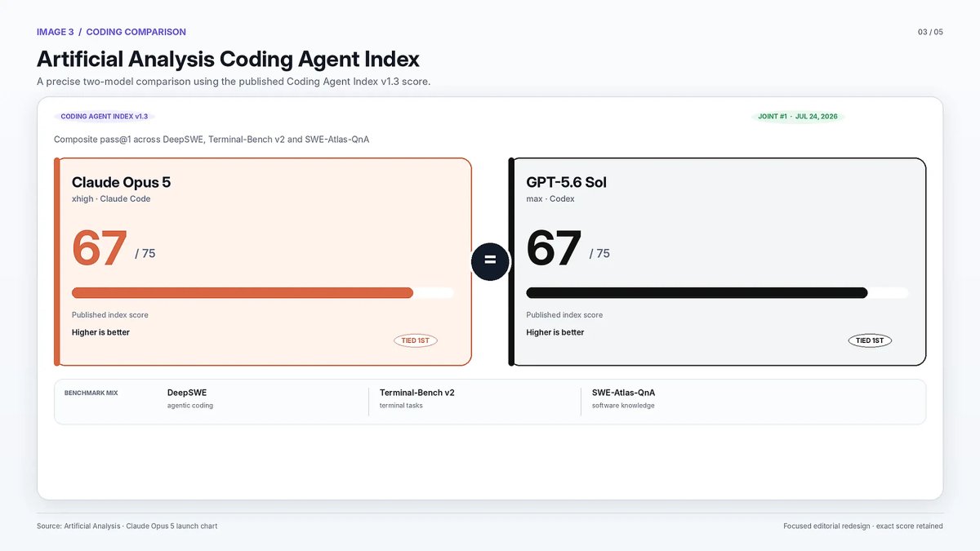980x551 pixels.
Task: Click the Composite pass@1 description line
Action: click(212, 140)
